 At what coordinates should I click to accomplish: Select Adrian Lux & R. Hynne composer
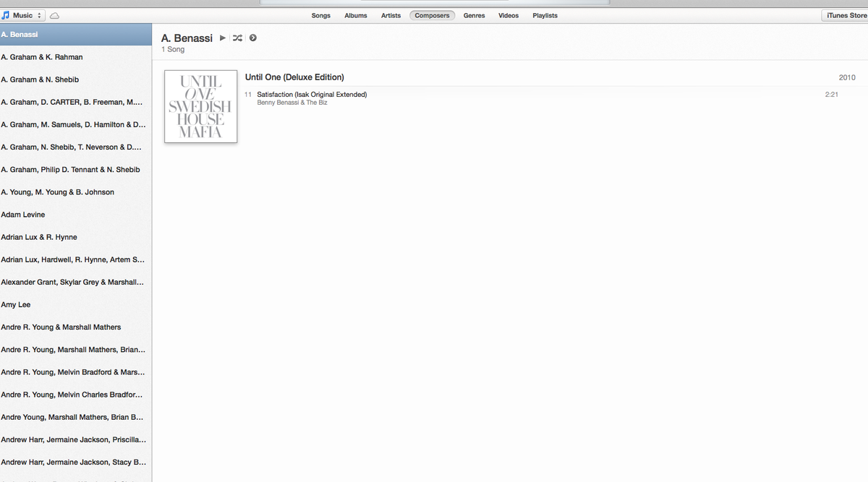click(x=76, y=237)
